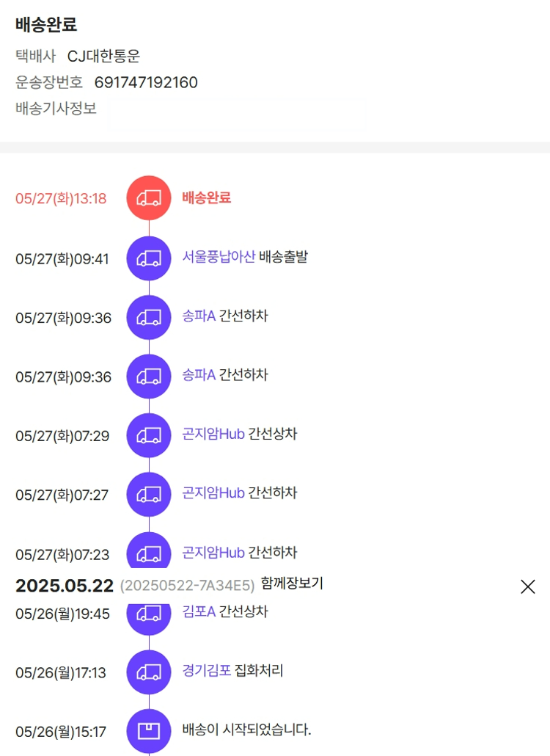Click the 함께장보기 label in order bar
Image resolution: width=550 pixels, height=756 pixels.
(292, 584)
